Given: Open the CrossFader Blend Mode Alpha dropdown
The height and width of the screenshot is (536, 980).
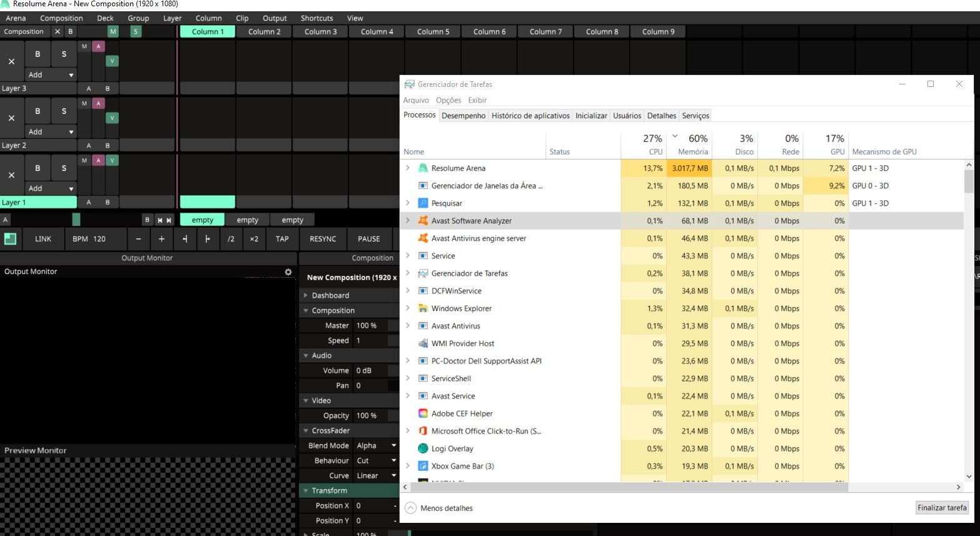Looking at the screenshot, I should click(x=376, y=446).
